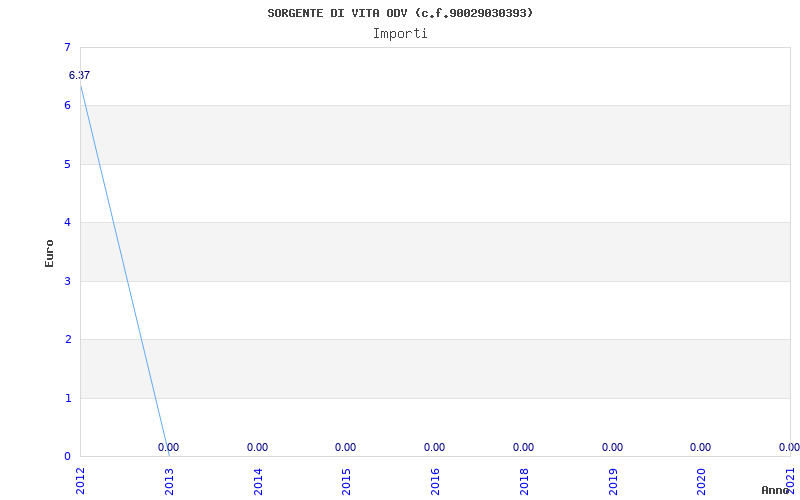Select the 2018 year label
This screenshot has width=800, height=500.
pyautogui.click(x=524, y=482)
